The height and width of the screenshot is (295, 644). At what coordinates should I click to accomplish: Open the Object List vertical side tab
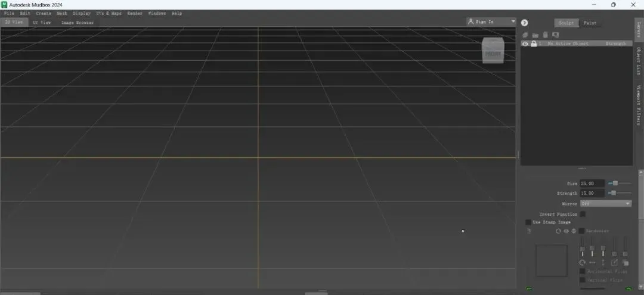click(x=639, y=61)
